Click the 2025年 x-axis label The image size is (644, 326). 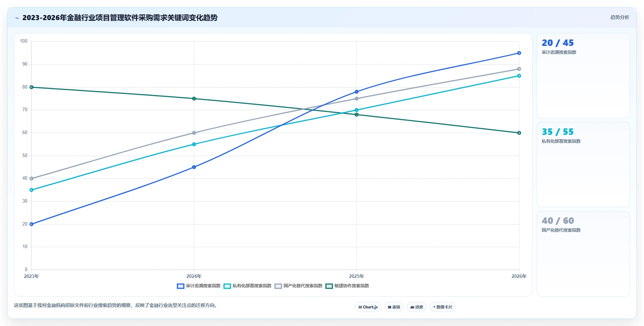point(357,276)
